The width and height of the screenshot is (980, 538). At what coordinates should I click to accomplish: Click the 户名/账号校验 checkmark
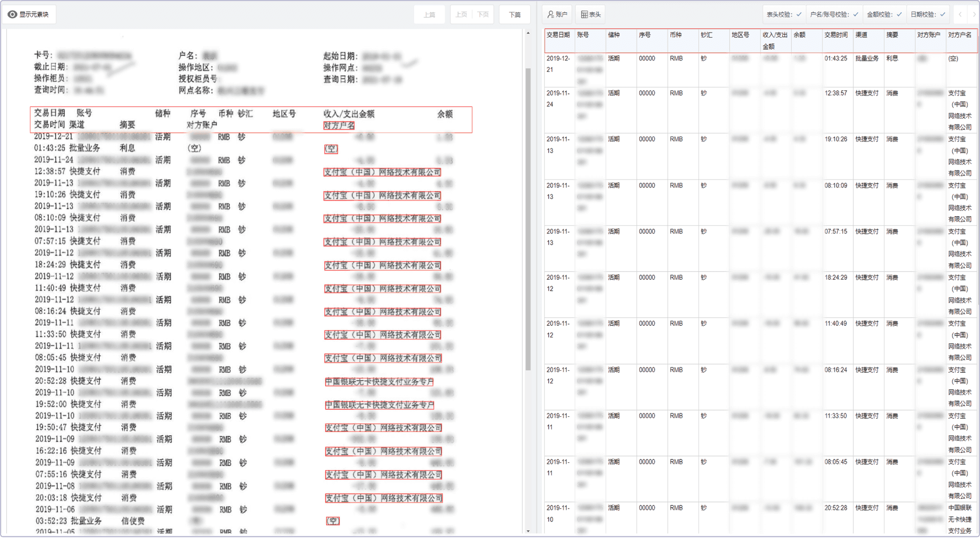coord(855,15)
